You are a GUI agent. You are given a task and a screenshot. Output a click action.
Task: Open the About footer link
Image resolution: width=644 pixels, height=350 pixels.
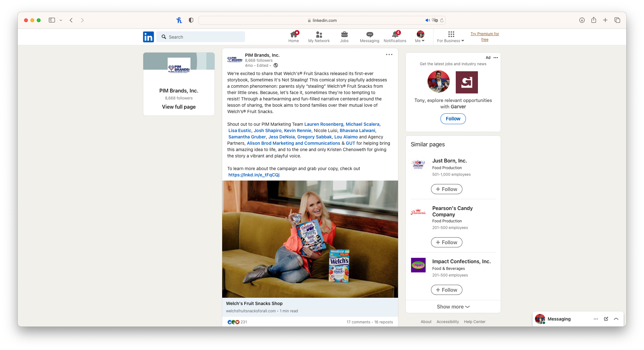tap(426, 322)
